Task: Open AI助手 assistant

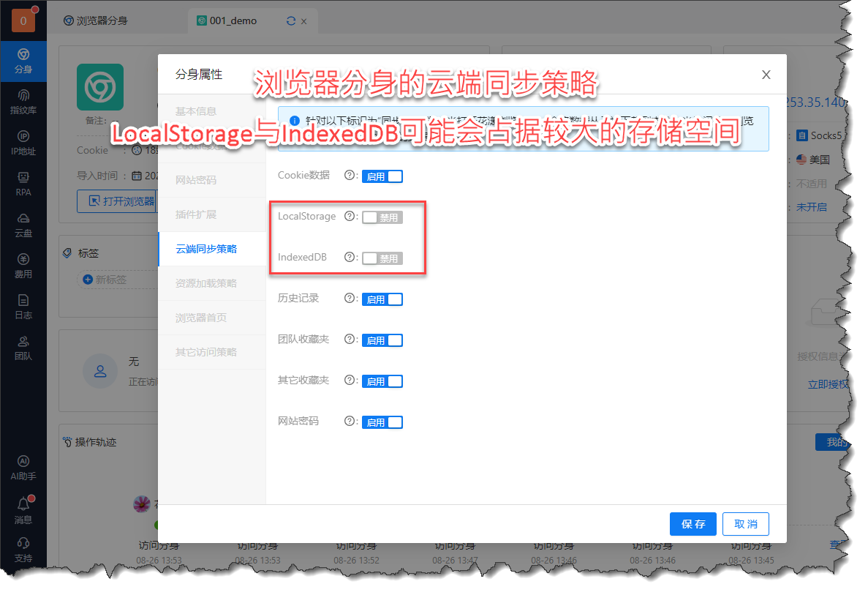Action: pos(23,468)
